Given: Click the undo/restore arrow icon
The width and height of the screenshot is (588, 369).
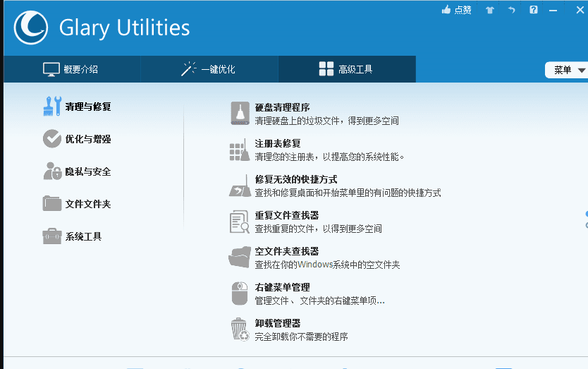Looking at the screenshot, I should [512, 10].
